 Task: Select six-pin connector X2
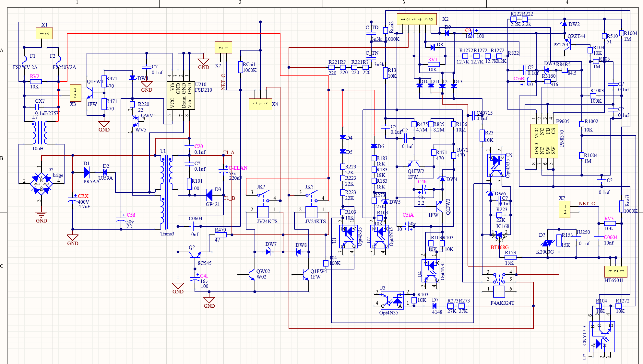417,19
